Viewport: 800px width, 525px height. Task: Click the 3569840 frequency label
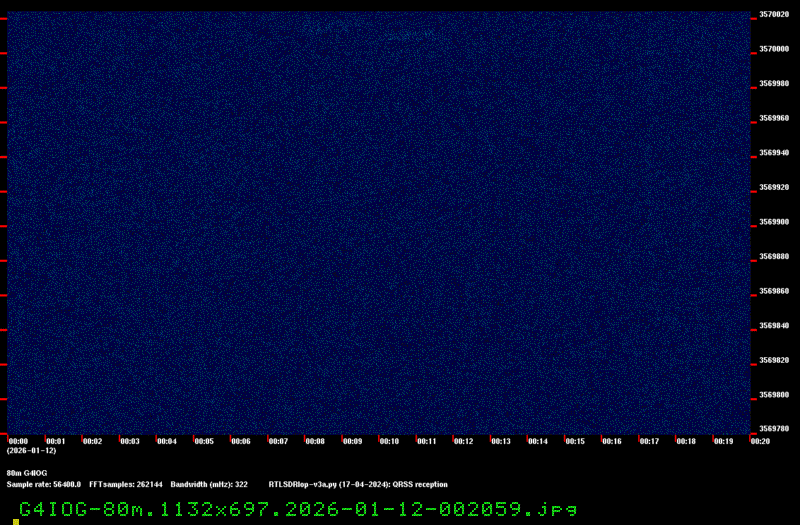click(774, 326)
